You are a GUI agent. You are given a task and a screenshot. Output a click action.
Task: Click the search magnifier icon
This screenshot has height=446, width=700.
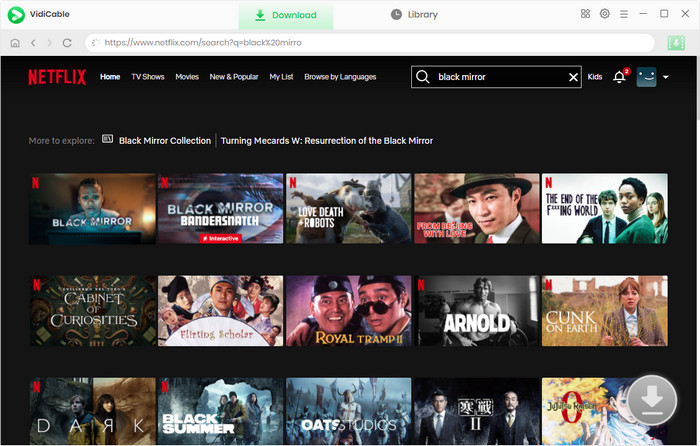click(x=423, y=77)
